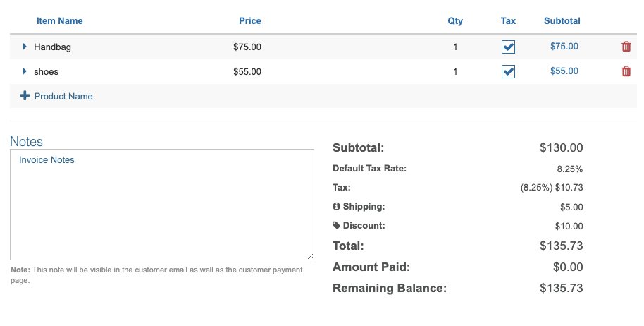Click the Shipping info icon

[337, 207]
